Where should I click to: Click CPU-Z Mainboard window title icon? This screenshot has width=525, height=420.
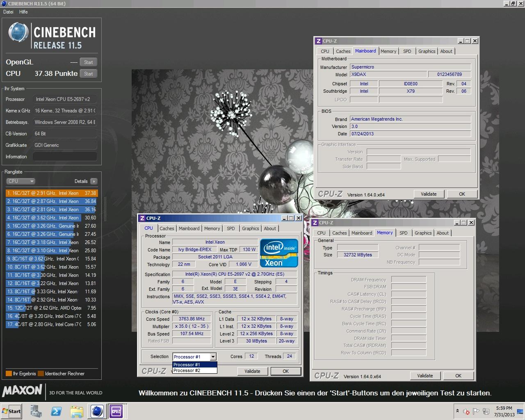pyautogui.click(x=319, y=41)
